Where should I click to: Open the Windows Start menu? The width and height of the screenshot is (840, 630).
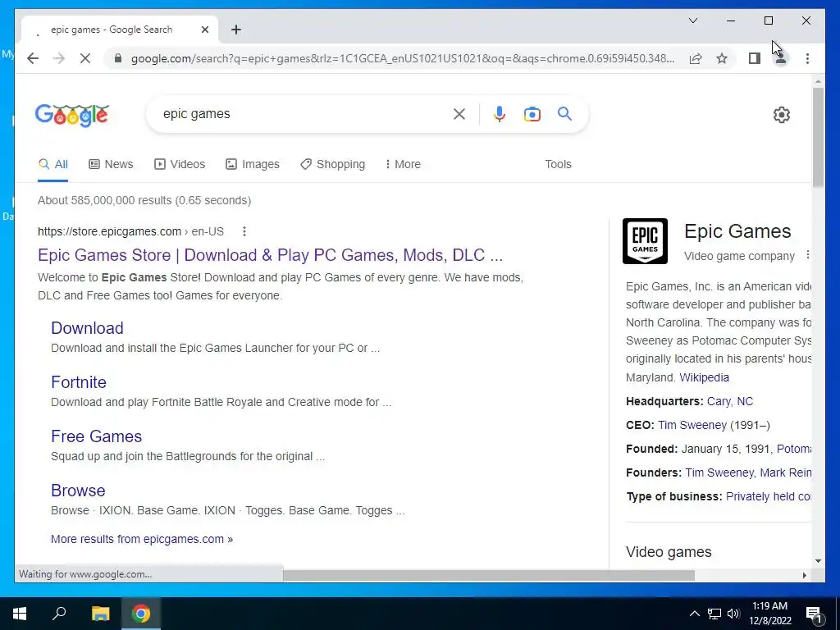pyautogui.click(x=20, y=614)
